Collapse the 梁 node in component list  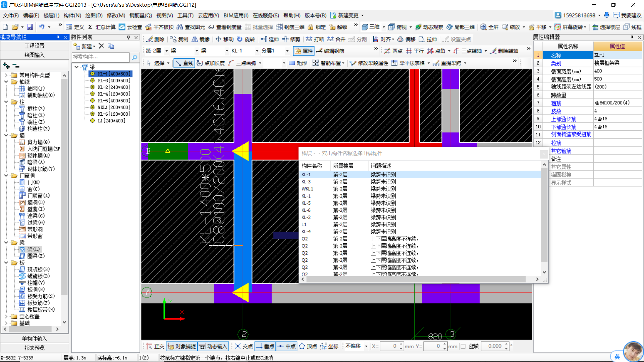76,67
